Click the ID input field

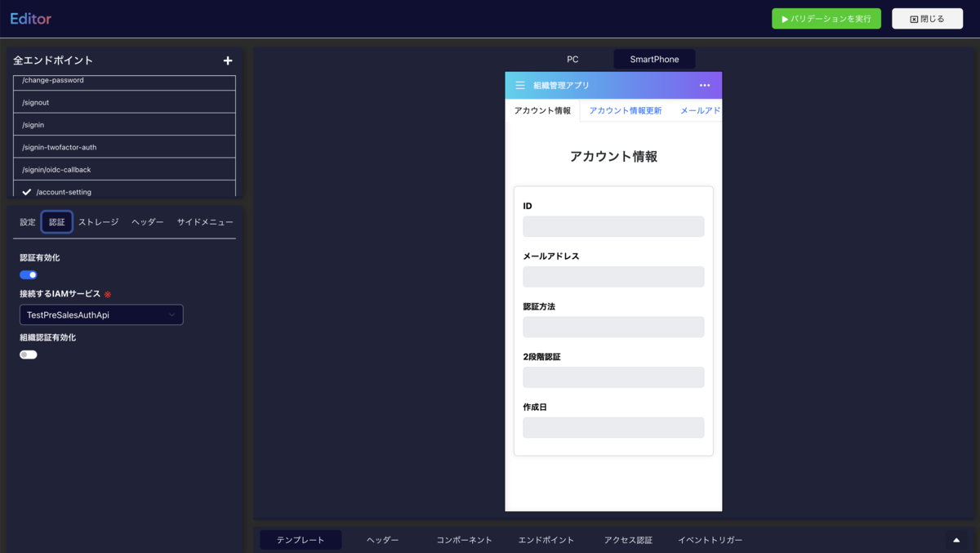[x=613, y=226]
